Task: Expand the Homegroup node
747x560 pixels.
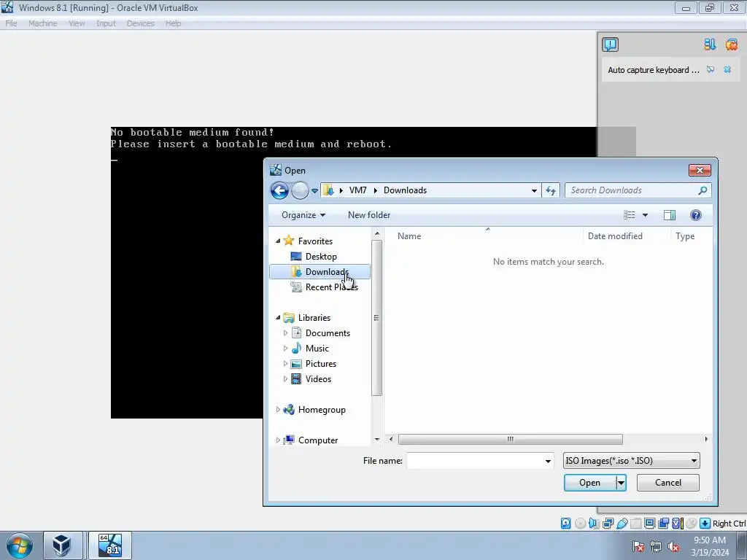Action: coord(278,410)
